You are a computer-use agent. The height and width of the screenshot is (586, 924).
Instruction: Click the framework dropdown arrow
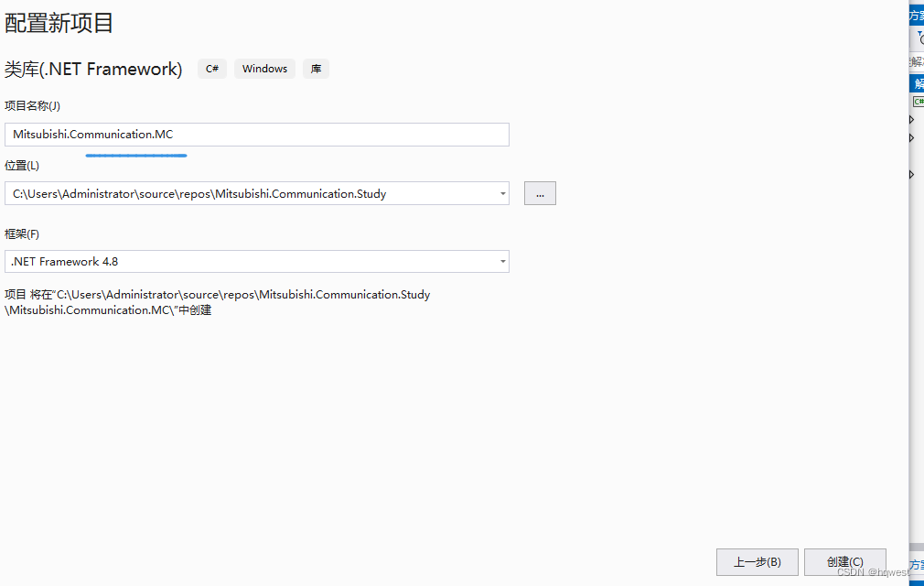(x=502, y=262)
